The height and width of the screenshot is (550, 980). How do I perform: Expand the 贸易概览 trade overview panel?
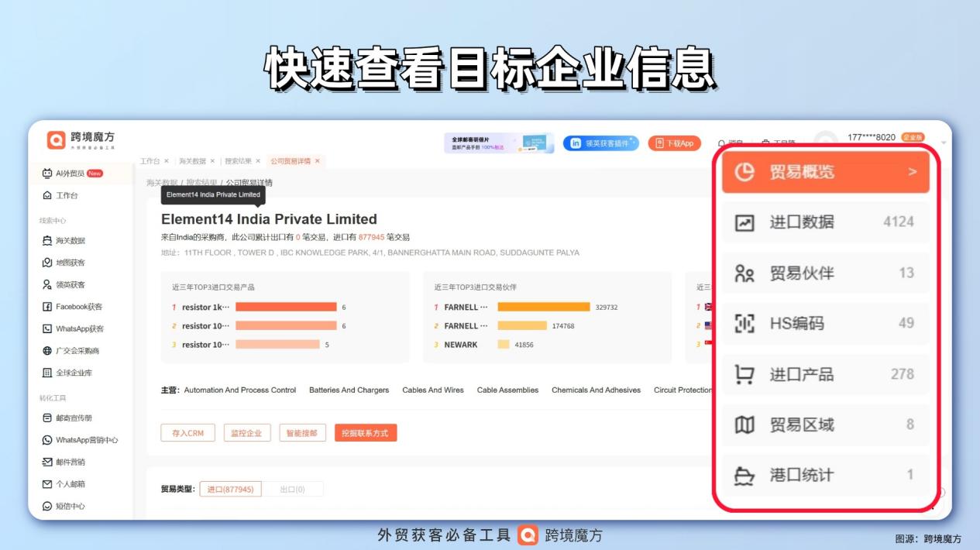tap(825, 172)
